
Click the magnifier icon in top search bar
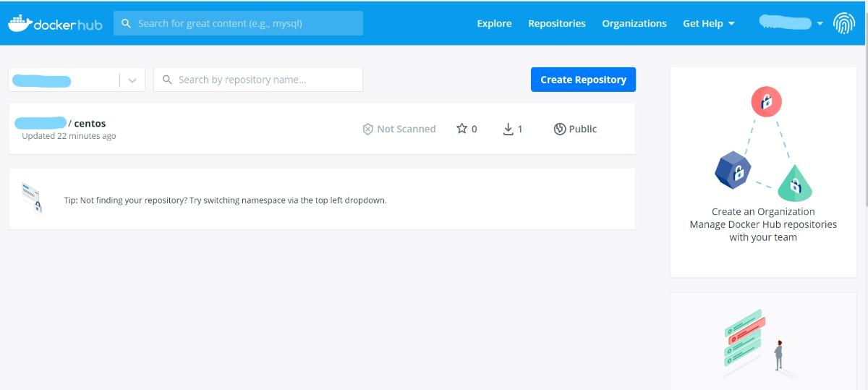[x=126, y=23]
